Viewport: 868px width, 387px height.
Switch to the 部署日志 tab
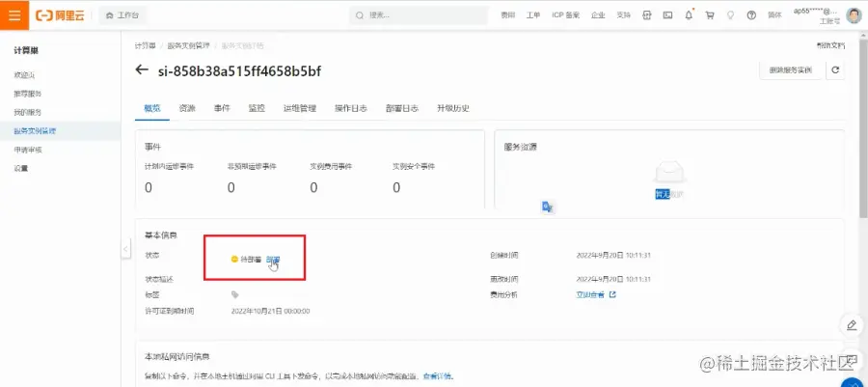pyautogui.click(x=402, y=108)
